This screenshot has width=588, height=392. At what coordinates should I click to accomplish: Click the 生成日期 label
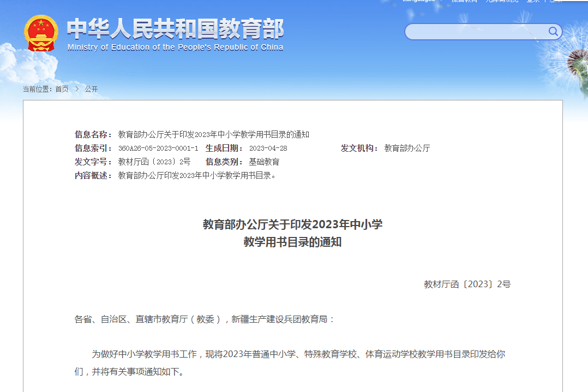point(224,149)
